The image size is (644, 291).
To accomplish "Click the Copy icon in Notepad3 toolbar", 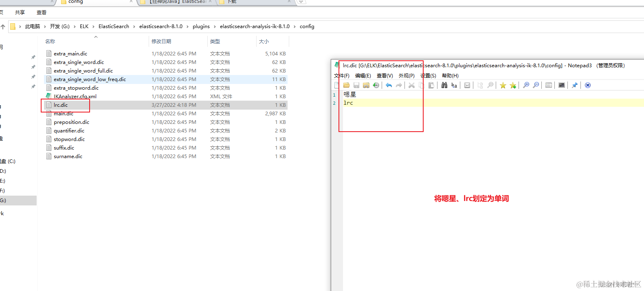I will (x=421, y=85).
